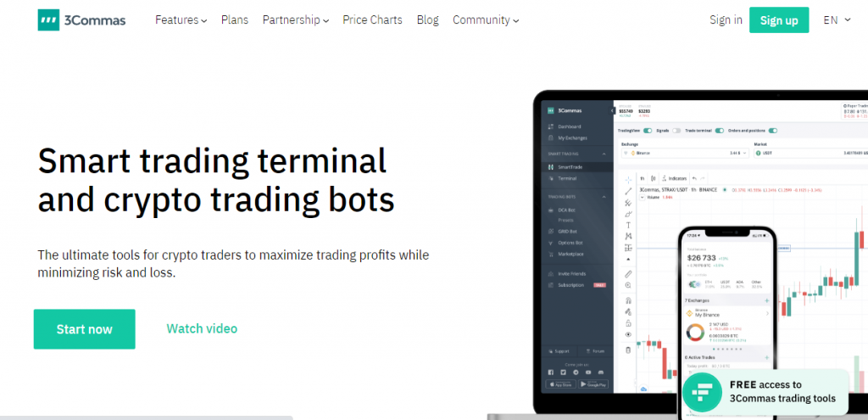The image size is (868, 420).
Task: Open Presets under DCA Bot
Action: tap(565, 220)
